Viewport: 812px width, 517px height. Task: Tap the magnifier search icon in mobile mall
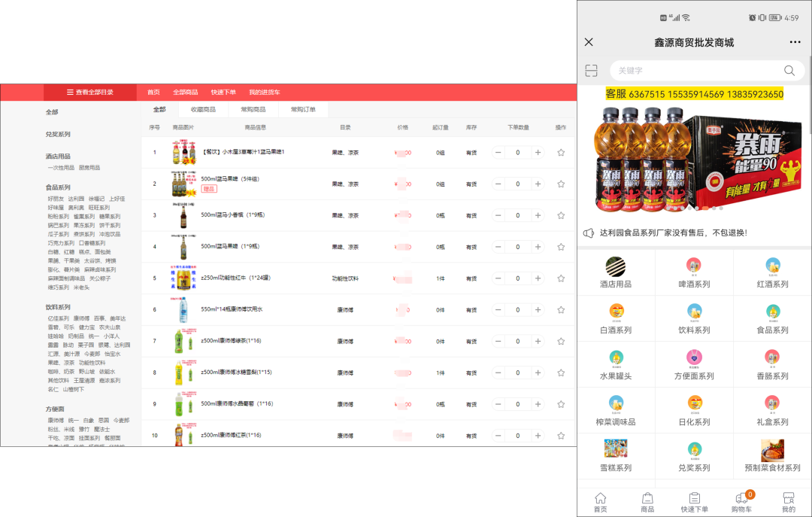click(x=789, y=71)
